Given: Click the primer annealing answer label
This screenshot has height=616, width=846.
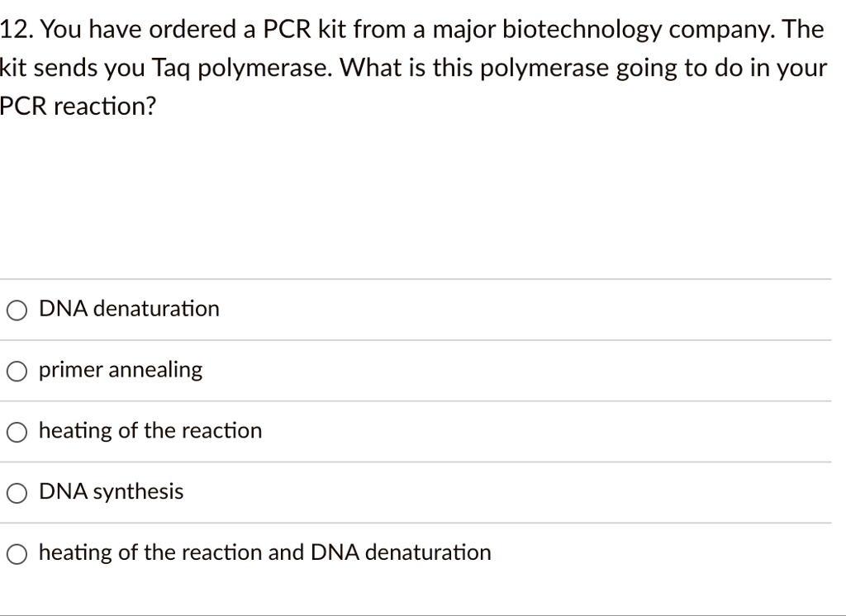Looking at the screenshot, I should (x=120, y=370).
